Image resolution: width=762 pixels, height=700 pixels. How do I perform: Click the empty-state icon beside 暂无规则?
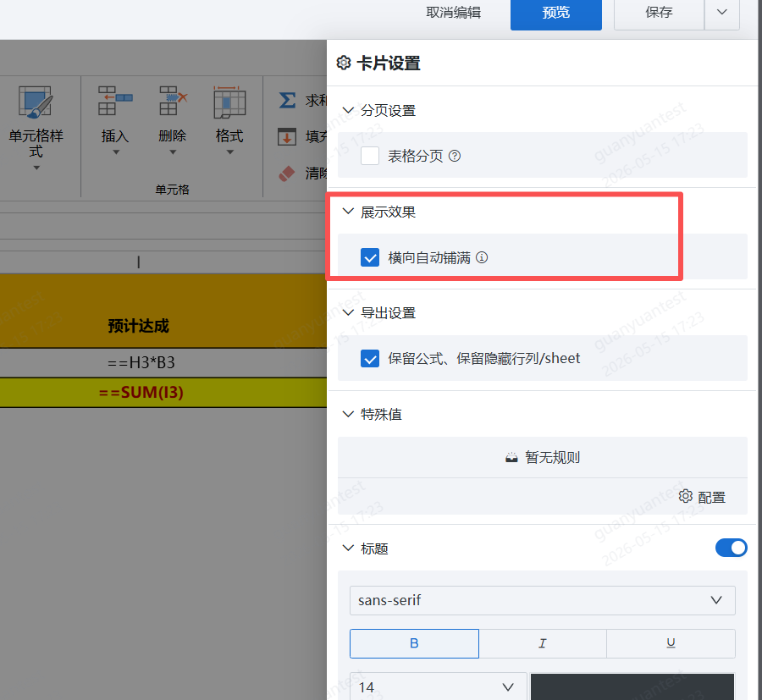[x=511, y=457]
